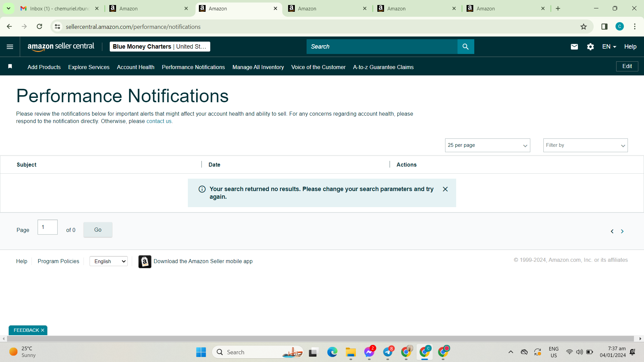Open Explore Services menu item
The image size is (644, 362).
click(x=89, y=67)
